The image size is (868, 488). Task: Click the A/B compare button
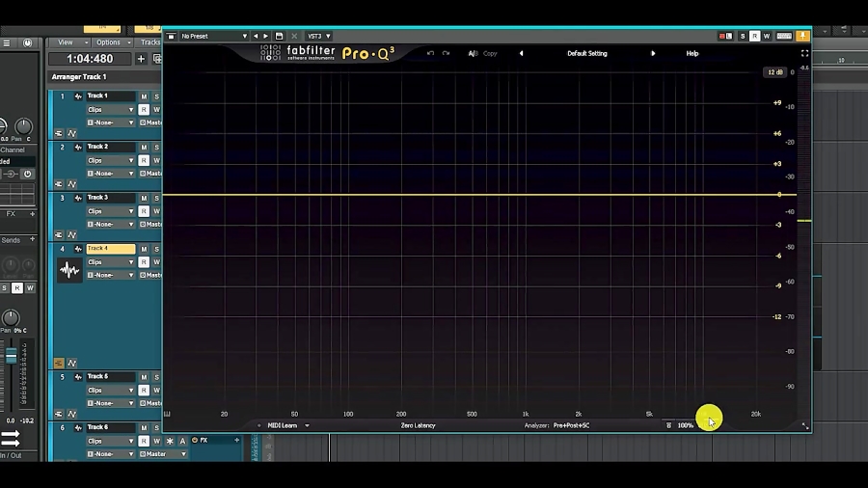coord(473,54)
